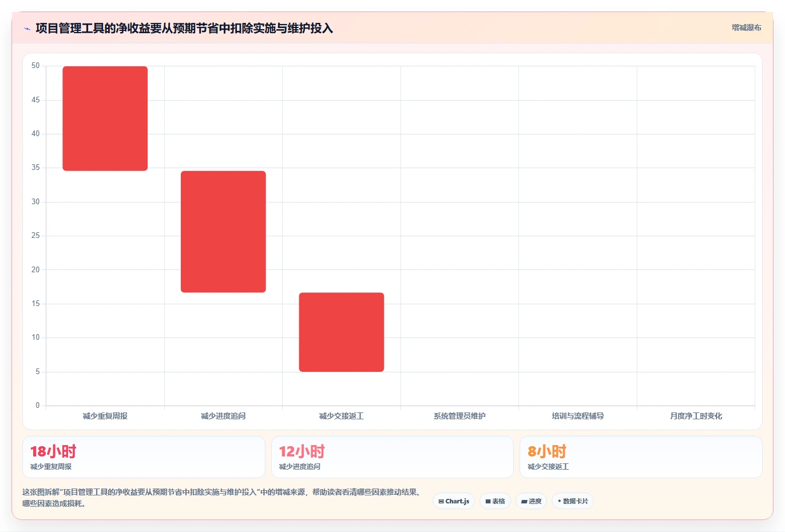Click the y-axis value 50
785x532 pixels.
pos(35,66)
